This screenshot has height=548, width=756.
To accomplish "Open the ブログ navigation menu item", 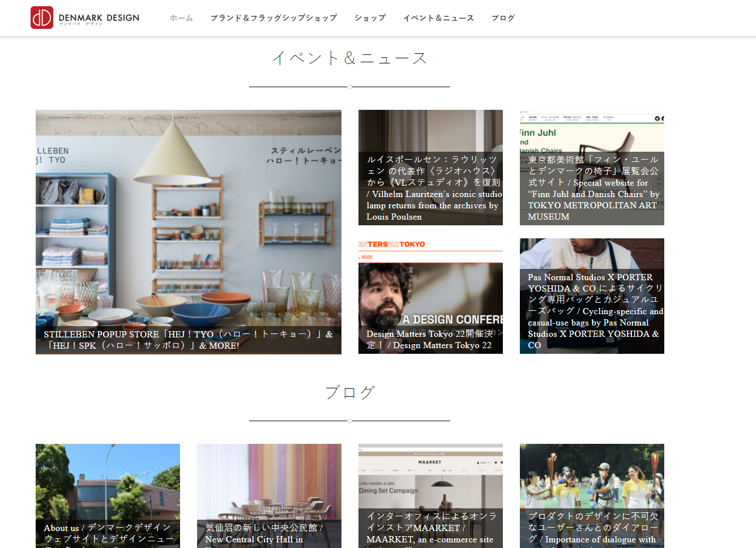I will tap(503, 18).
